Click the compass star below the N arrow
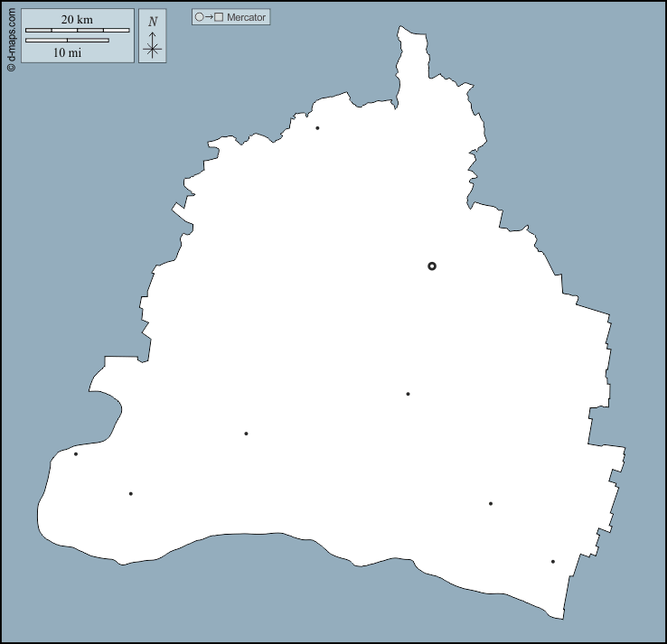Viewport: 667px width, 644px height. (152, 50)
